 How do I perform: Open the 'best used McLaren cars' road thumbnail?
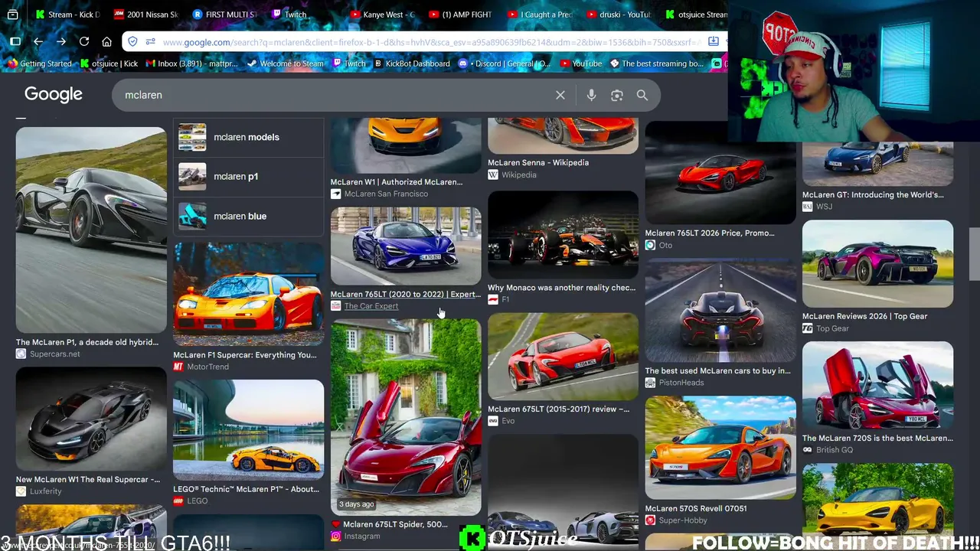point(720,310)
